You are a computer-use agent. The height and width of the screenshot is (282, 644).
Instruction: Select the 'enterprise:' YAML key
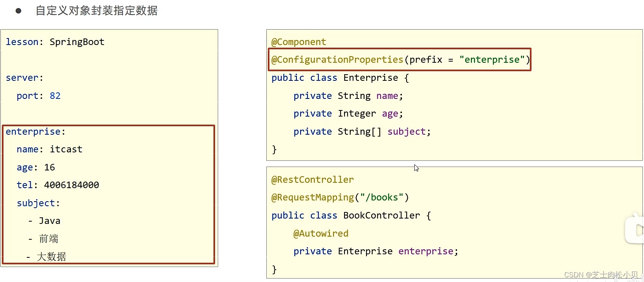[x=35, y=132]
